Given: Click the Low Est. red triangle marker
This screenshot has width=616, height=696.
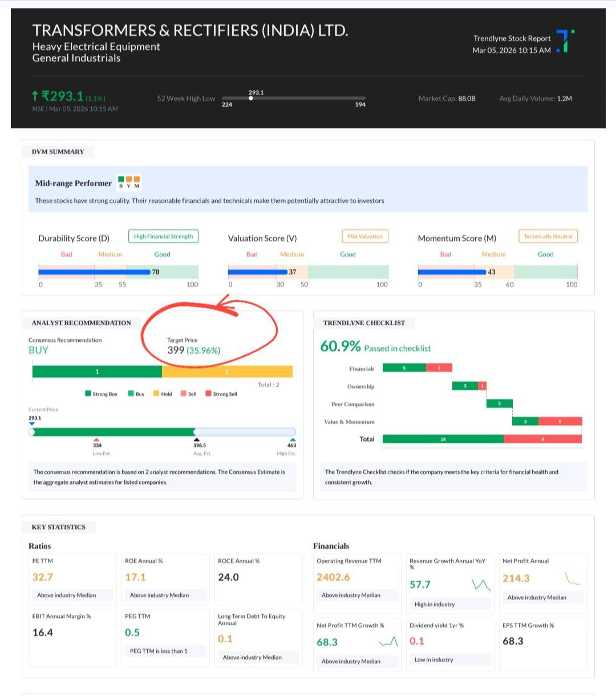Looking at the screenshot, I should click(98, 439).
